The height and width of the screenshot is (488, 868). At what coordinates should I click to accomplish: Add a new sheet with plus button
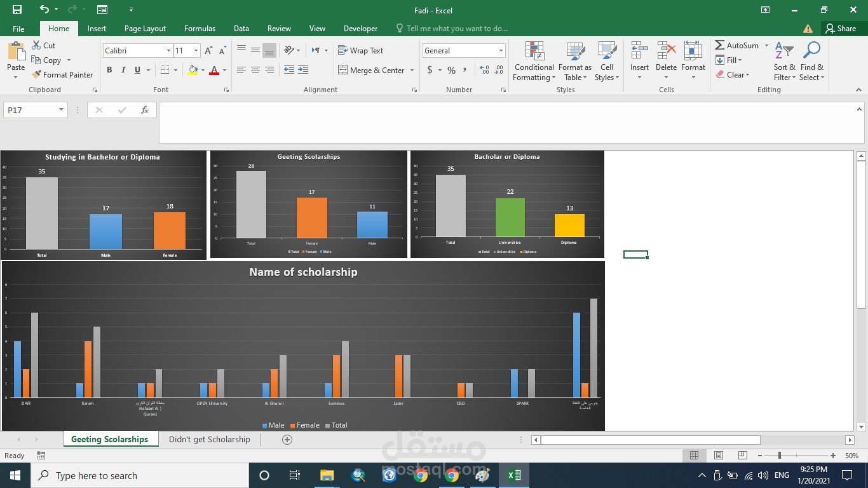point(287,440)
